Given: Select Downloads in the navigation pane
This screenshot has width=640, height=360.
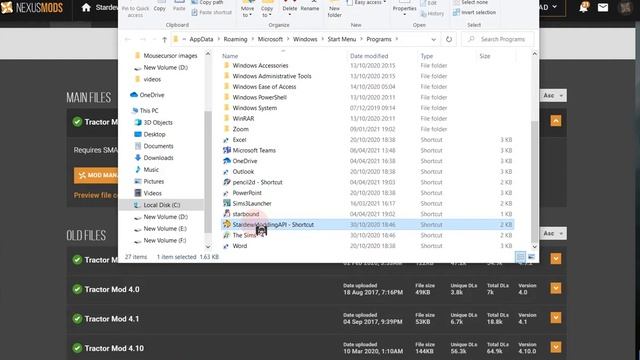Looking at the screenshot, I should tap(153, 158).
